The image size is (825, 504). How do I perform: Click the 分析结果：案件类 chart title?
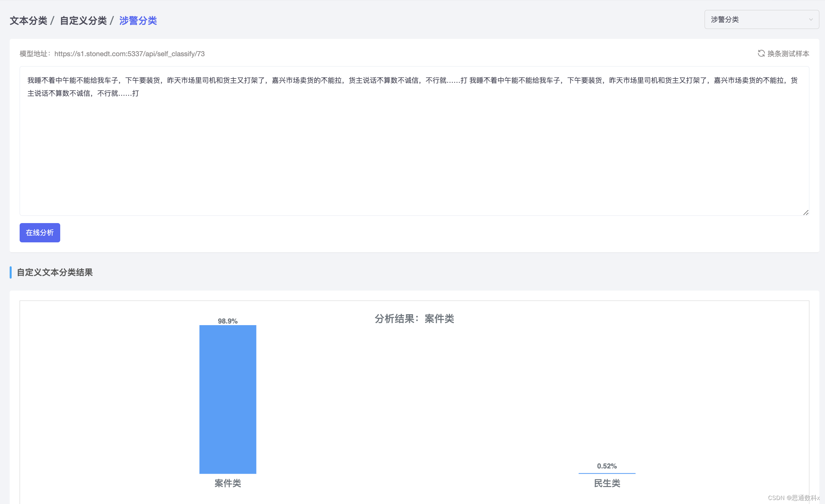414,318
